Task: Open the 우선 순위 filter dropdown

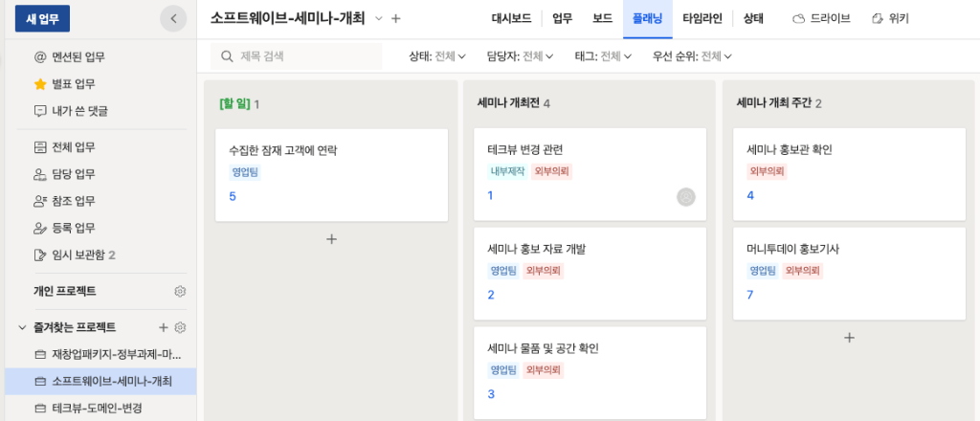Action: [692, 56]
